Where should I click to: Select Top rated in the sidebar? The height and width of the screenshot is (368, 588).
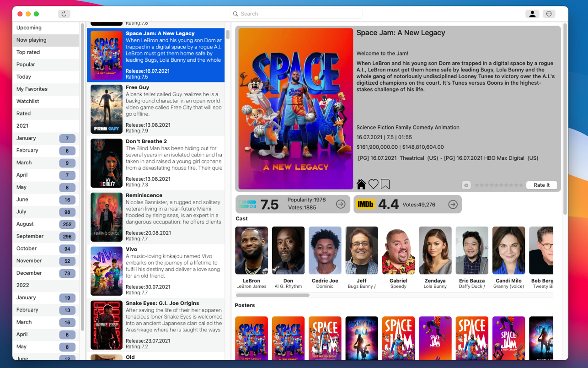(x=46, y=52)
